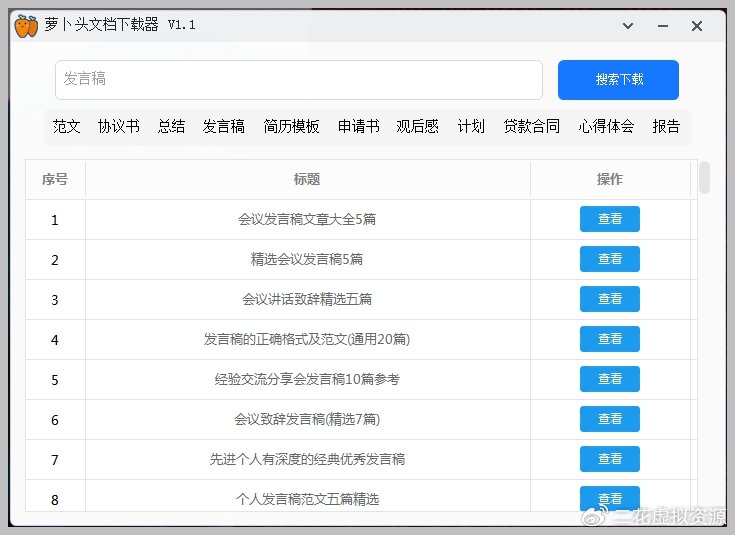Viewport: 735px width, 535px height.
Task: Open the title bar dropdown chevron
Action: point(628,26)
